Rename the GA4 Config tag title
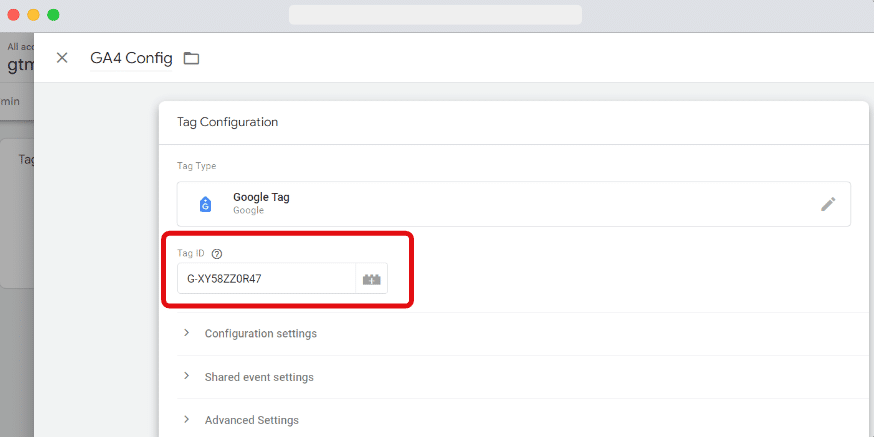 coord(131,58)
